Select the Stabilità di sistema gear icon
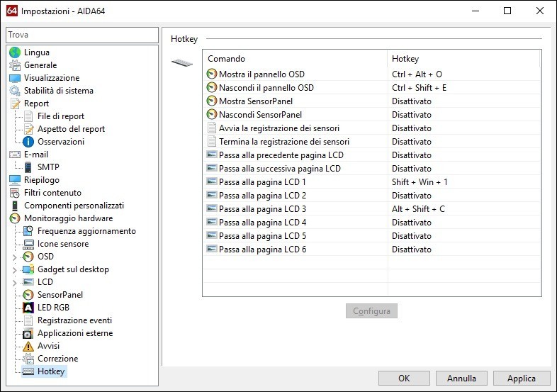557x392 pixels. coord(15,91)
